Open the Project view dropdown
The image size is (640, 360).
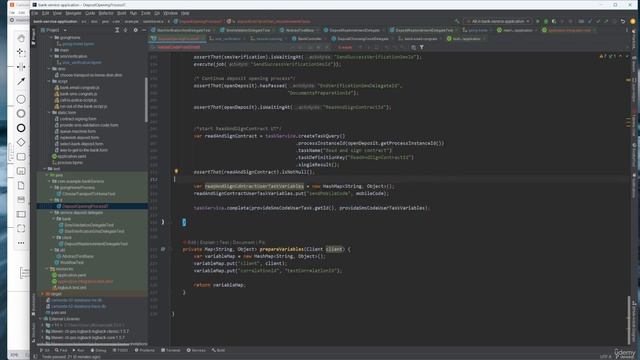[53, 30]
